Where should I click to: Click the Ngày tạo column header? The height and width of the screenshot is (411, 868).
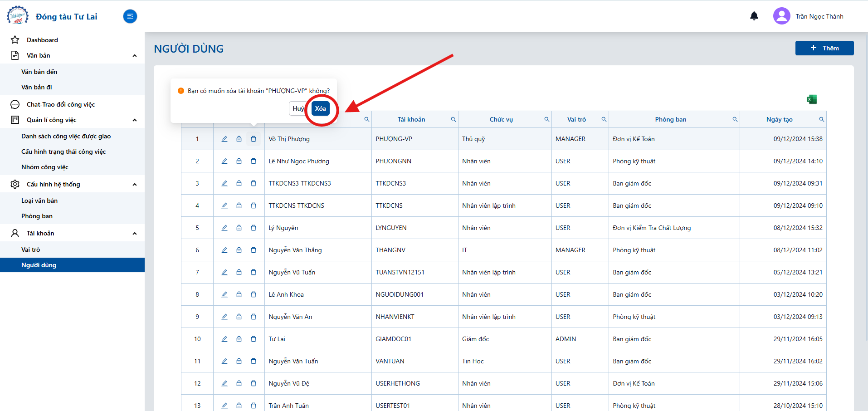[x=780, y=119]
